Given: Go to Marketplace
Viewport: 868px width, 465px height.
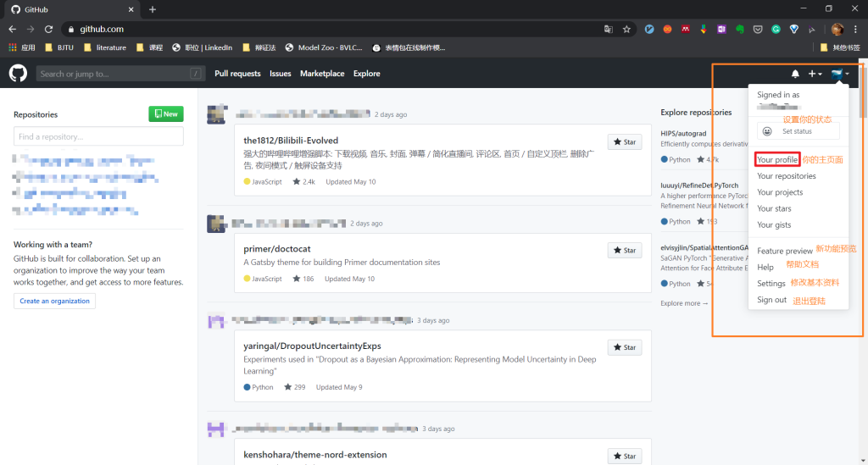Looking at the screenshot, I should pos(322,74).
